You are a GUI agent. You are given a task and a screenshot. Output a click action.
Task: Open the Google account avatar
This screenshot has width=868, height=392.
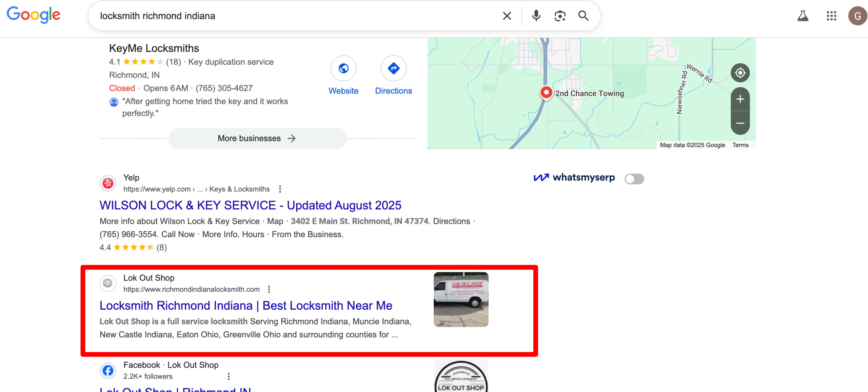pos(857,16)
